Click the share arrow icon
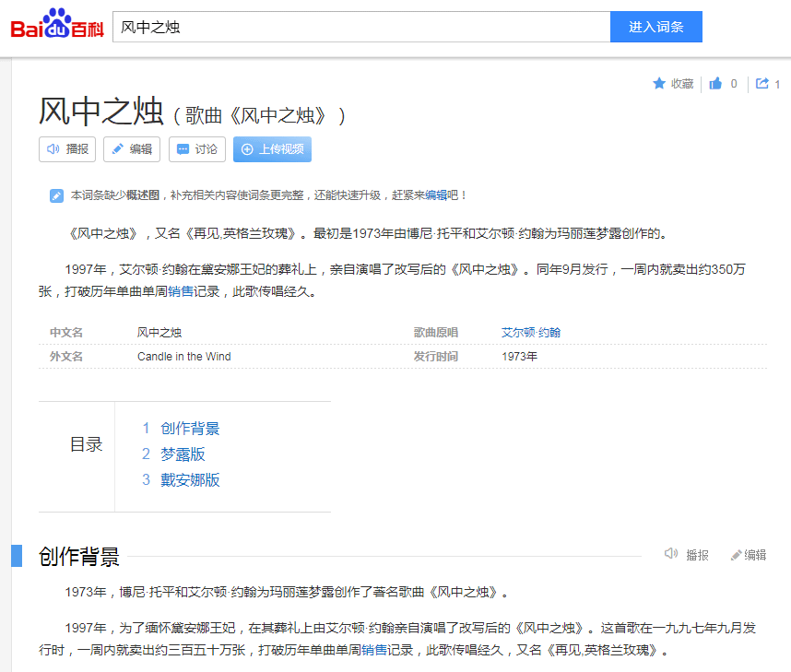This screenshot has height=672, width=791. [762, 83]
